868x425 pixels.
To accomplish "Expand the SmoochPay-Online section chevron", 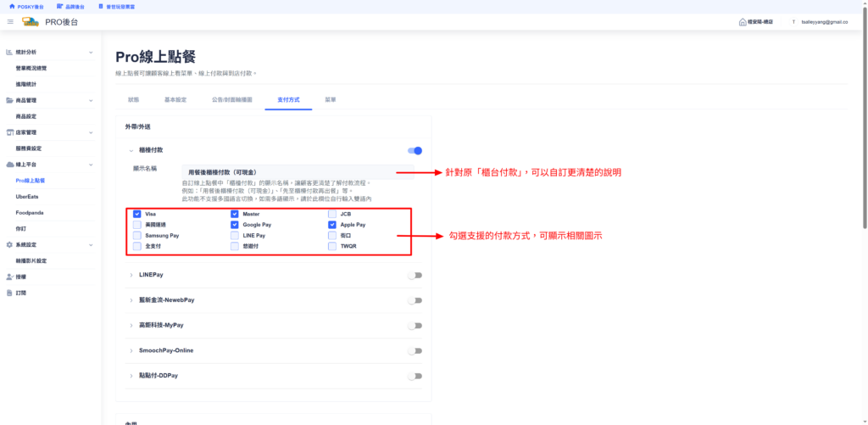I will 131,350.
